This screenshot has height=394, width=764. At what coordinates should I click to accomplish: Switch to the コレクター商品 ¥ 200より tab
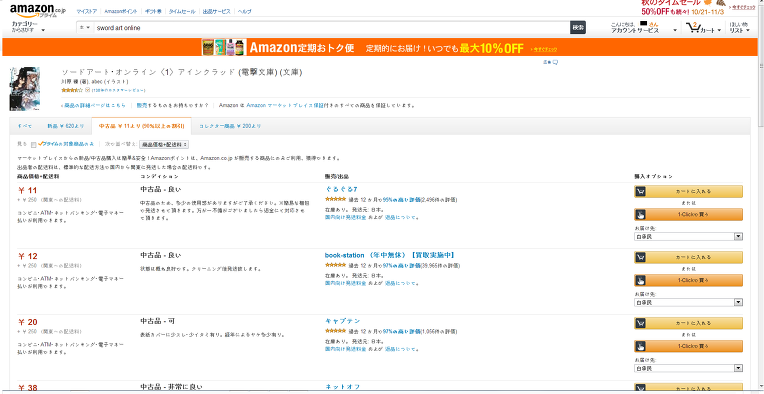230,126
